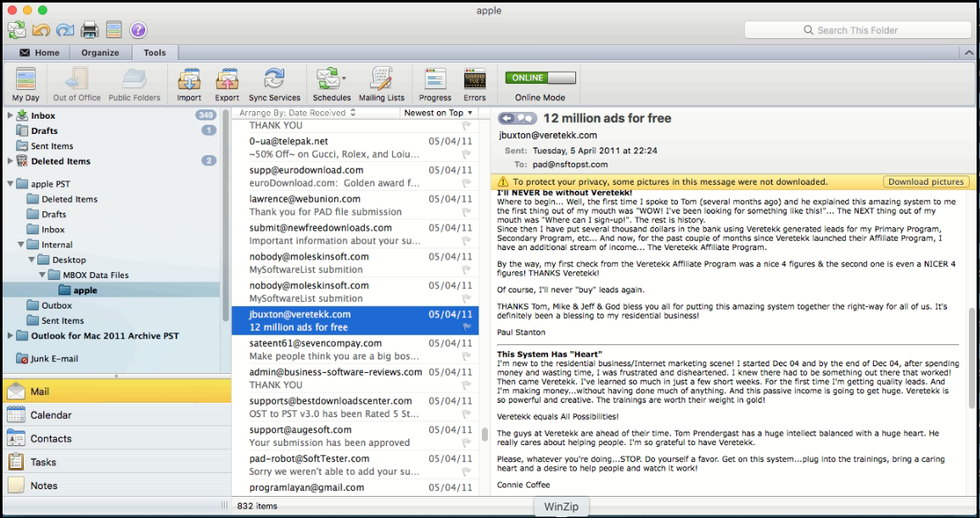Collapse the ribbon with the chevron
Viewport: 980px width, 518px height.
pos(969,53)
